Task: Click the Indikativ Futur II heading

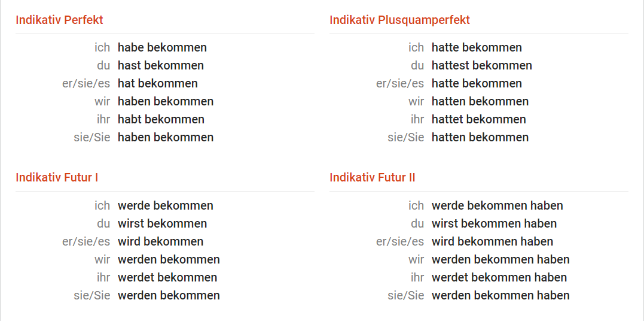Action: 372,177
